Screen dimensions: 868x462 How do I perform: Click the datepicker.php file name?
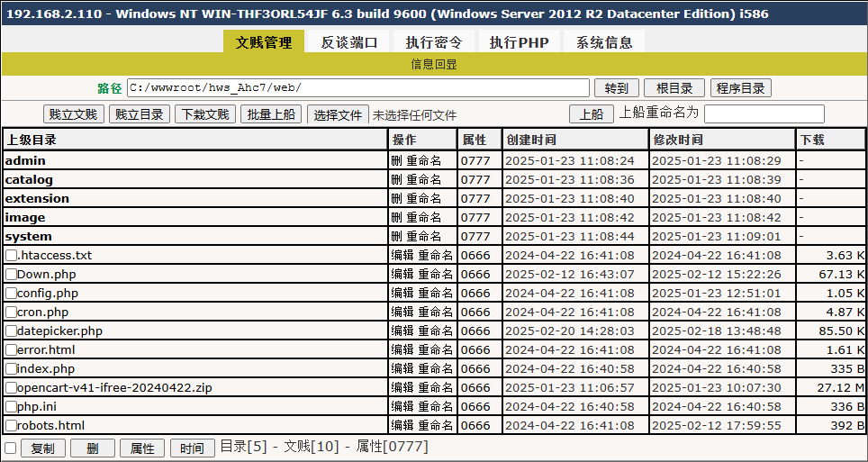tap(59, 331)
